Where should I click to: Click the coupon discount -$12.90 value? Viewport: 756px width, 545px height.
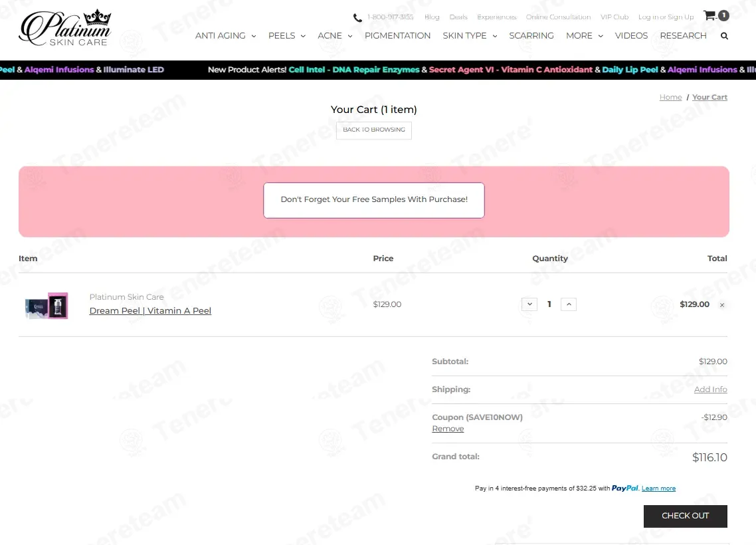pyautogui.click(x=714, y=417)
